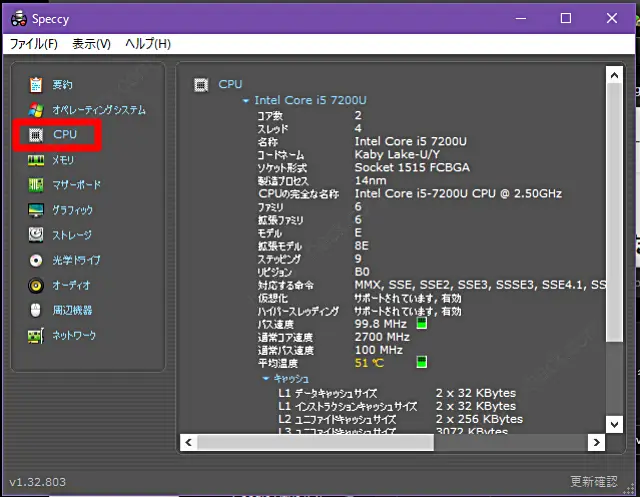The height and width of the screenshot is (497, 640).
Task: Select the ネットワーク card icon
Action: 36,336
